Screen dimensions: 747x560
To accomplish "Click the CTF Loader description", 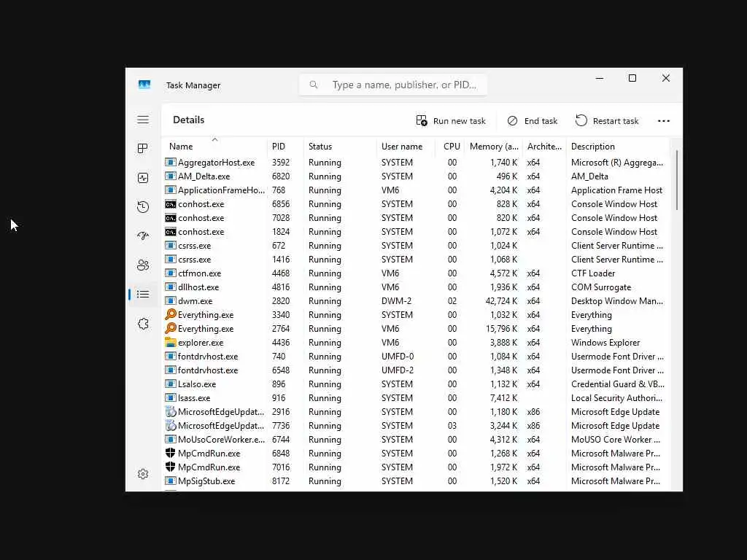I will [x=593, y=273].
